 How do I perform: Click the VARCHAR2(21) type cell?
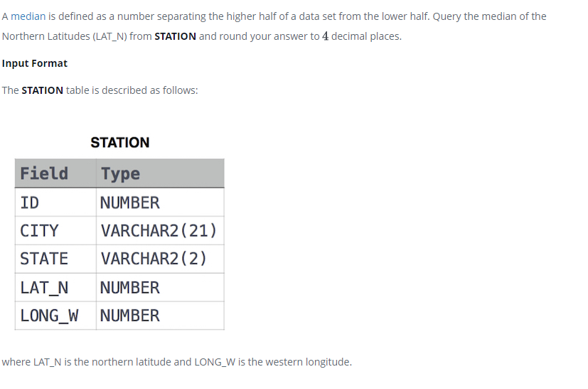click(160, 230)
